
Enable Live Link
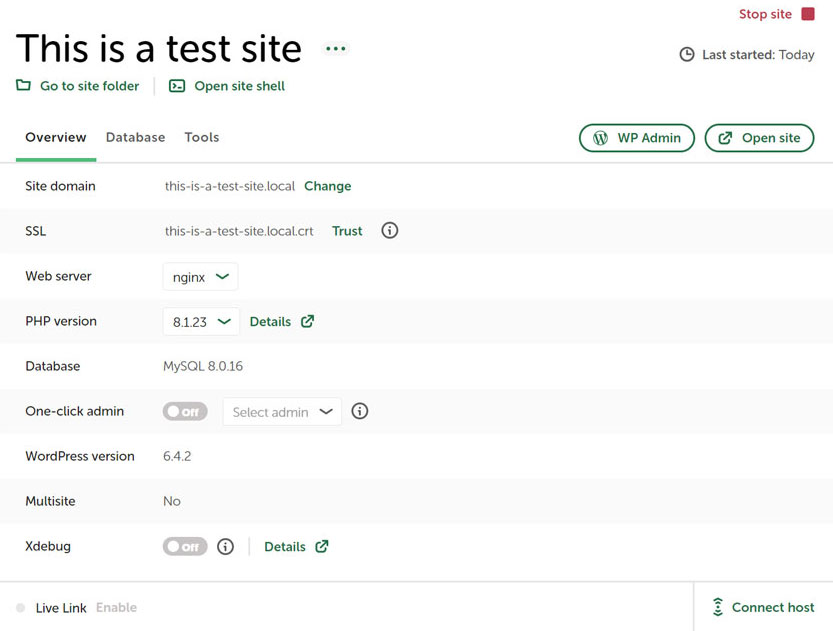click(x=116, y=608)
